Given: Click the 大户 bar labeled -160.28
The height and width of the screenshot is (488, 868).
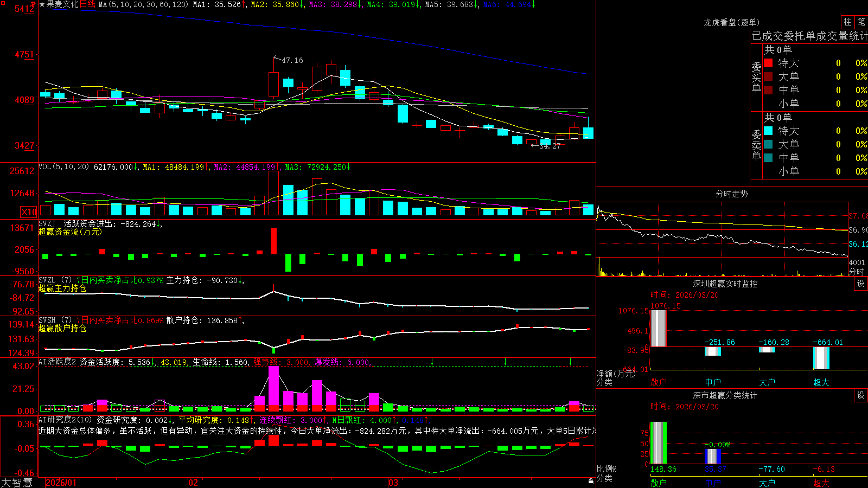Looking at the screenshot, I should pos(767,350).
